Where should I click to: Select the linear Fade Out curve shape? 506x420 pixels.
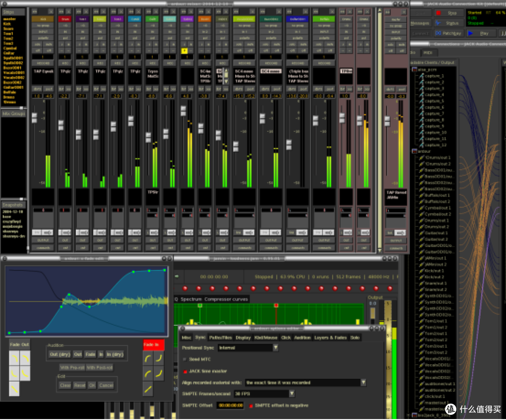pyautogui.click(x=14, y=389)
